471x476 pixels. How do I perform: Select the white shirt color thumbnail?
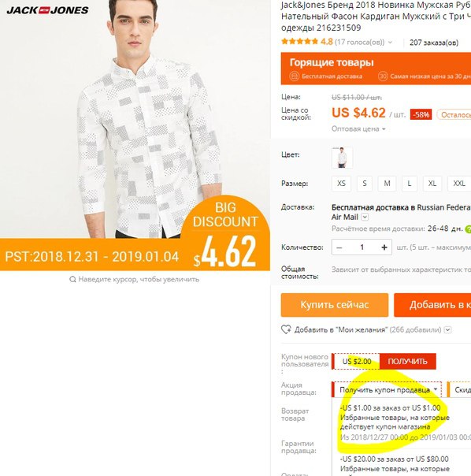point(342,158)
